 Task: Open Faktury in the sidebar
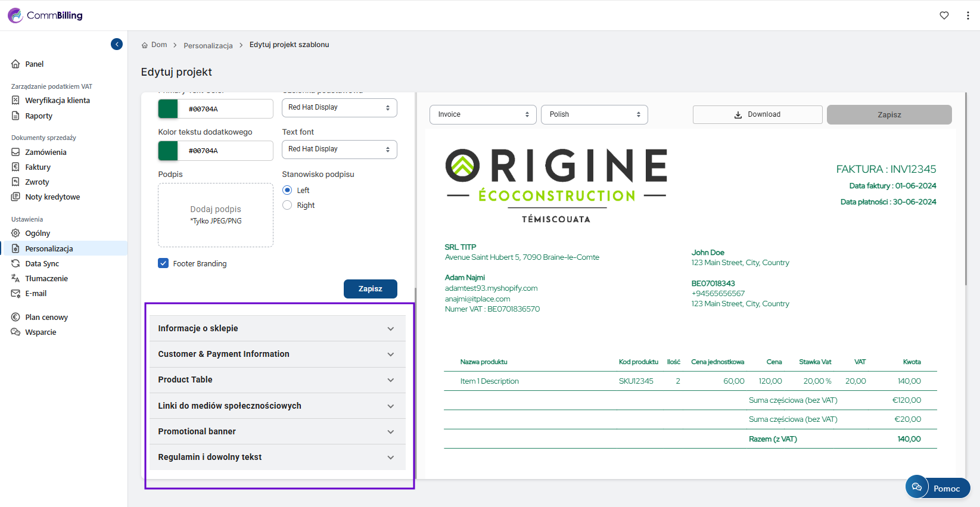point(38,167)
